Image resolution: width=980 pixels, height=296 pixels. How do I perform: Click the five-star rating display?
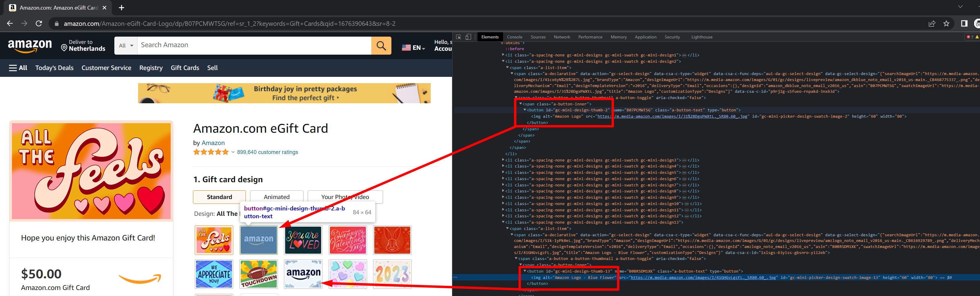pos(211,152)
